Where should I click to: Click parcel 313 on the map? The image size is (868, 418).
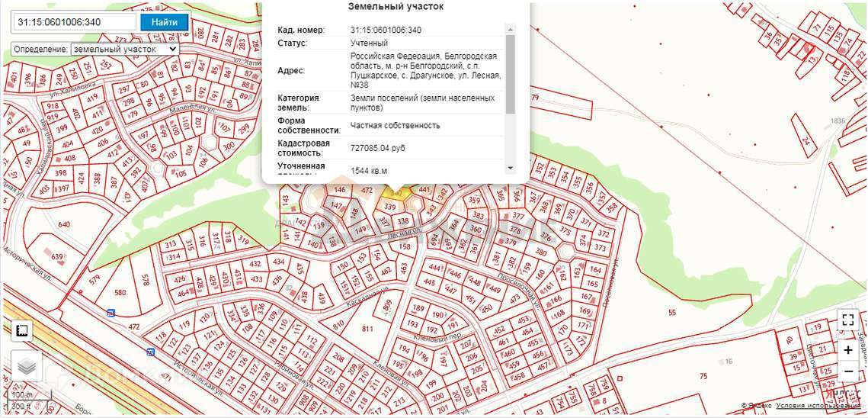coord(171,244)
